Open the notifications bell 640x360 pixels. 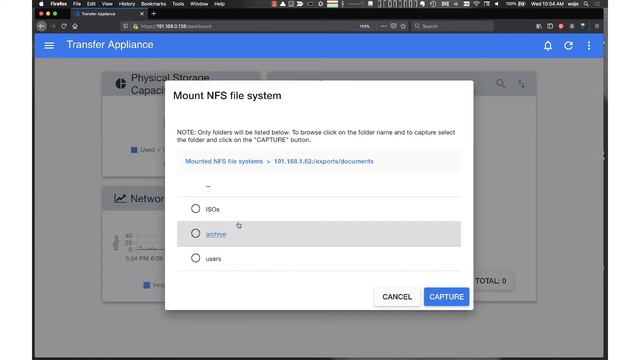click(548, 46)
